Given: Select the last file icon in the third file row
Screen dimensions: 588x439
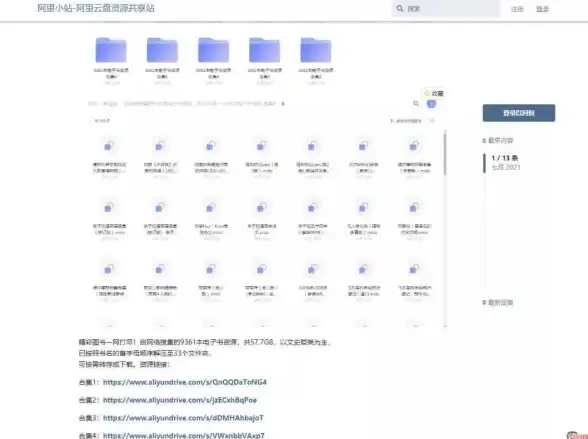Looking at the screenshot, I should point(414,269).
